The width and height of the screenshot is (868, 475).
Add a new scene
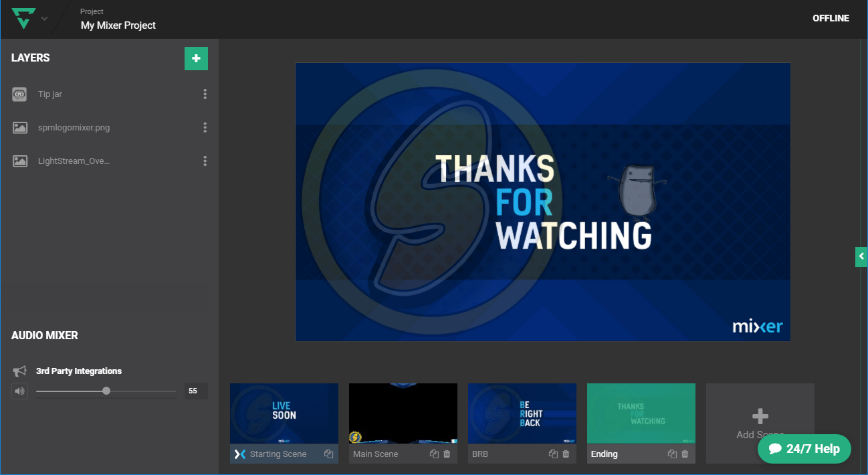tap(760, 423)
